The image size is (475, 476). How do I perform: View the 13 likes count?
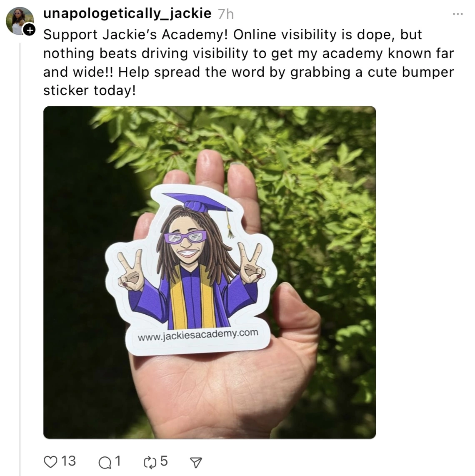(68, 461)
